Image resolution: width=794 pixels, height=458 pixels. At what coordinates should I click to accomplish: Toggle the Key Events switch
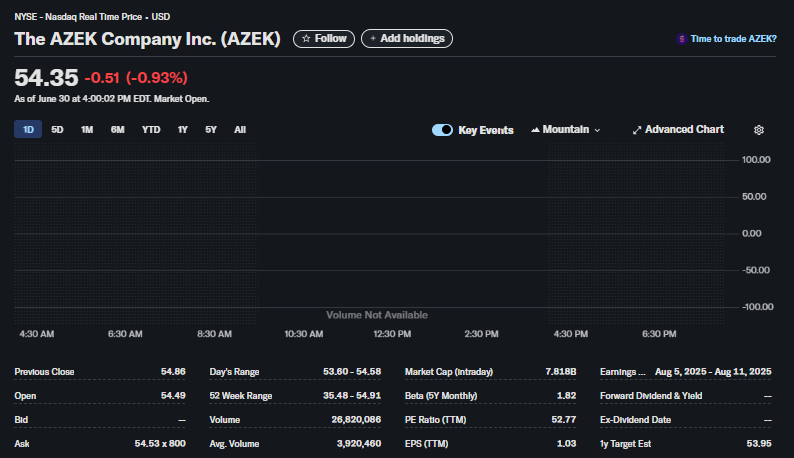pos(442,130)
